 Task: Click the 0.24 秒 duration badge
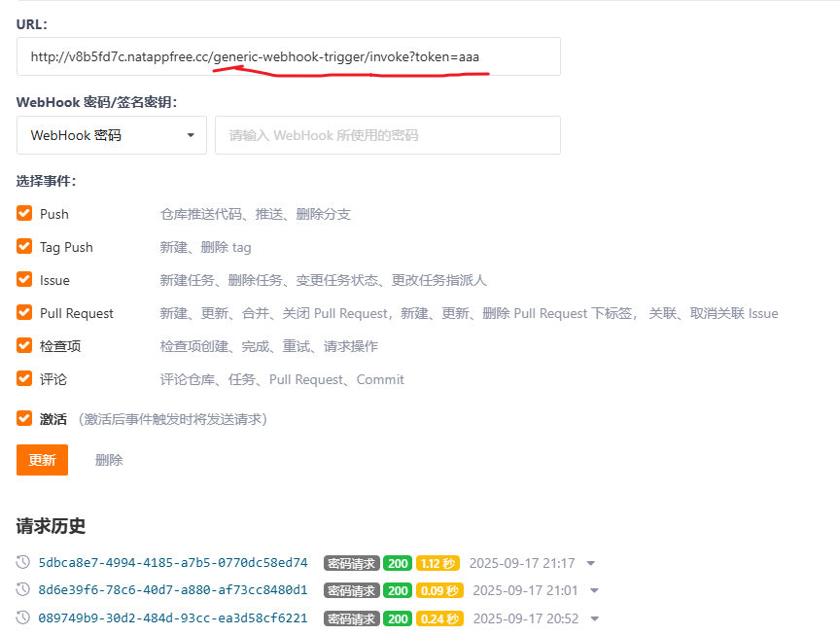(439, 618)
